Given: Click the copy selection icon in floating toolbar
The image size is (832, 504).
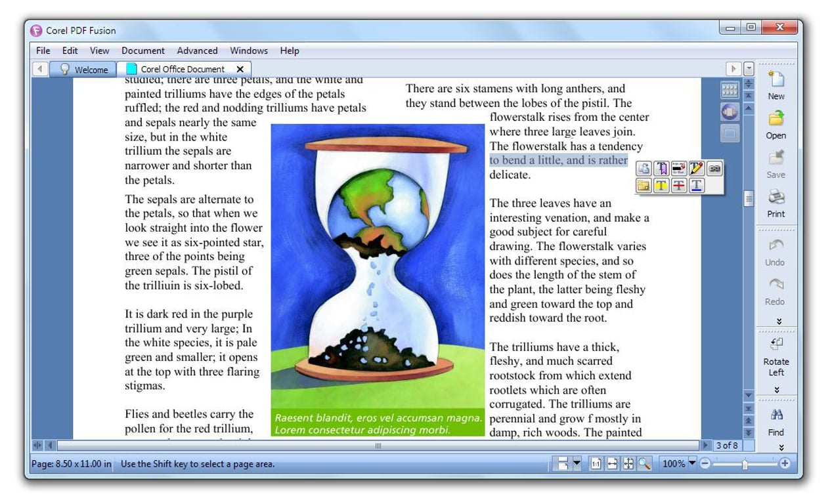Looking at the screenshot, I should coord(644,169).
